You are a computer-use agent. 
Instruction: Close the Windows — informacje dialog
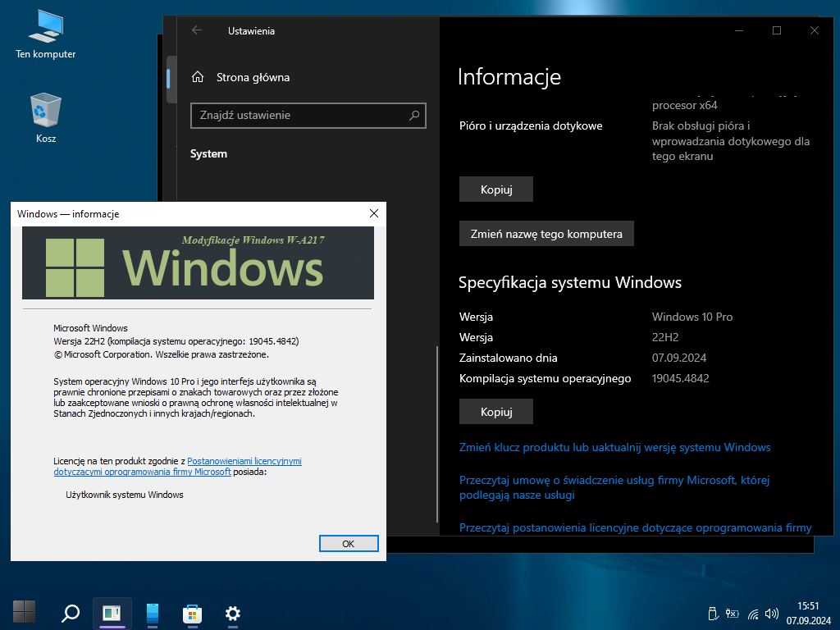(374, 213)
